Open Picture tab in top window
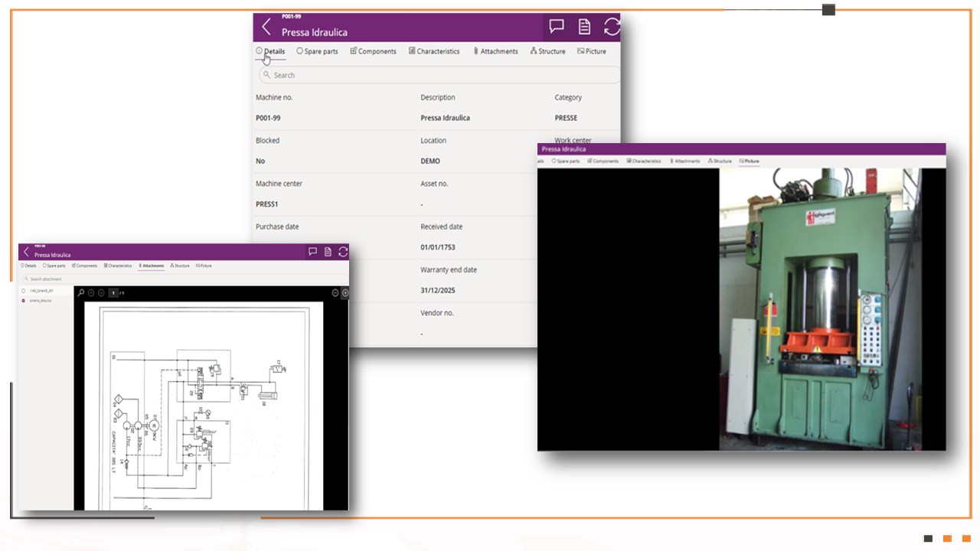 pos(591,51)
